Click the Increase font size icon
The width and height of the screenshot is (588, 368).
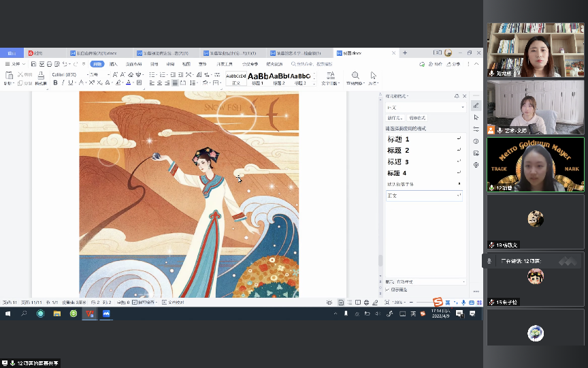coord(115,75)
